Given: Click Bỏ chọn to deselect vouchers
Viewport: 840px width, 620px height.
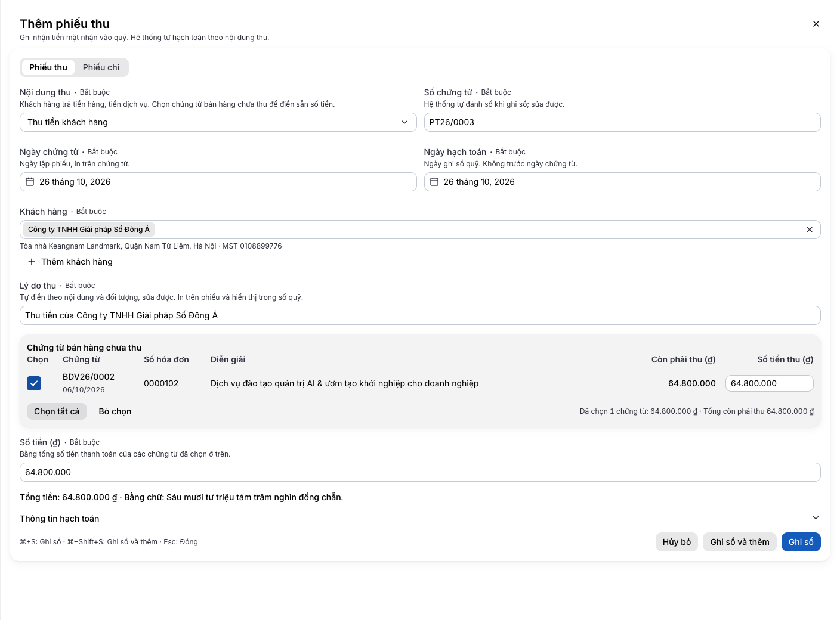Looking at the screenshot, I should (115, 411).
